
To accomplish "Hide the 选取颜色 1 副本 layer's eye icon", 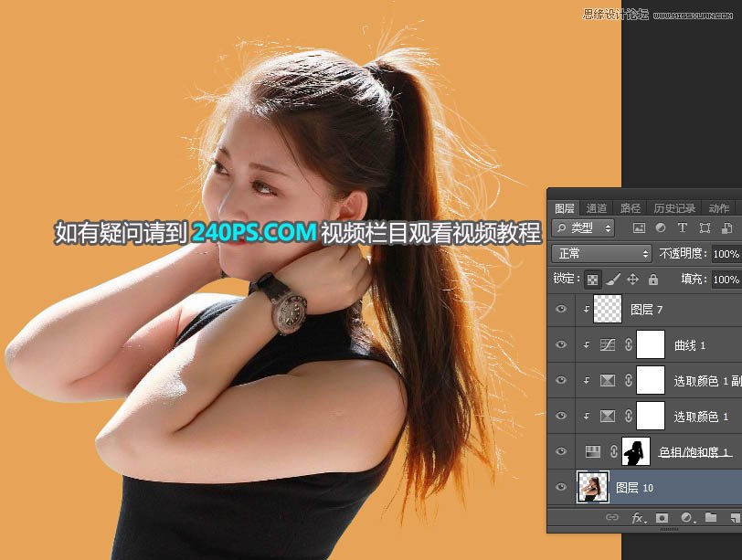I will (561, 380).
